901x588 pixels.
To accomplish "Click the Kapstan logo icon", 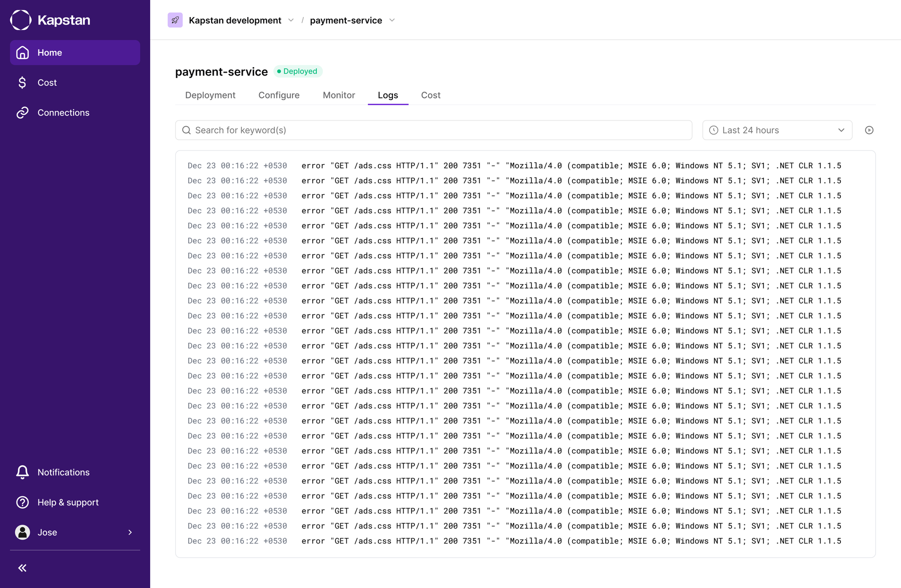I will click(21, 20).
